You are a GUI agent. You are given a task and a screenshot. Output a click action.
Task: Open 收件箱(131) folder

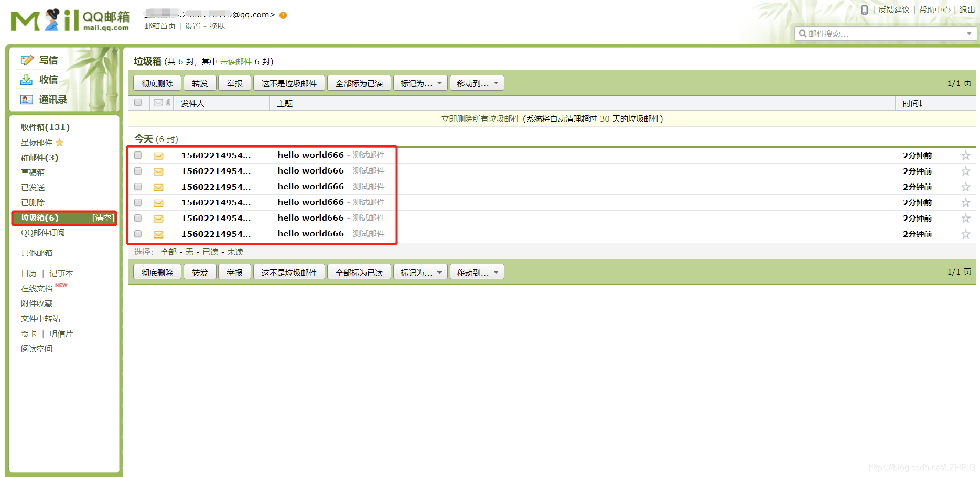click(45, 127)
